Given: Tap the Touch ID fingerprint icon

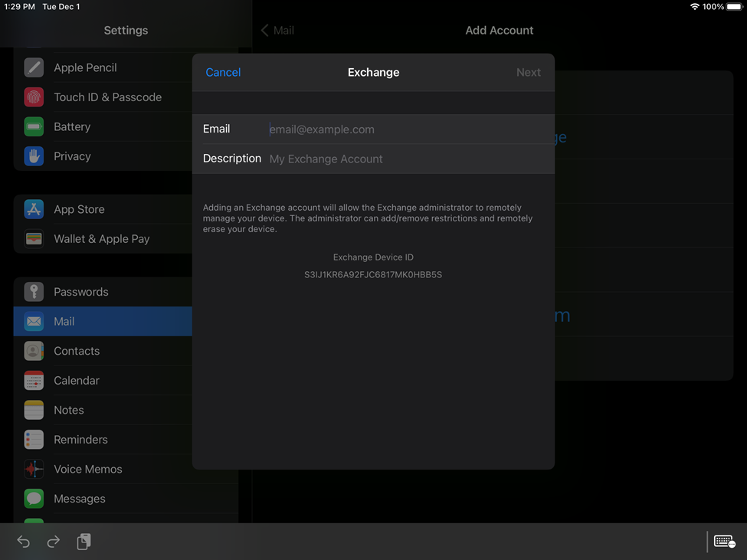Looking at the screenshot, I should pyautogui.click(x=34, y=97).
